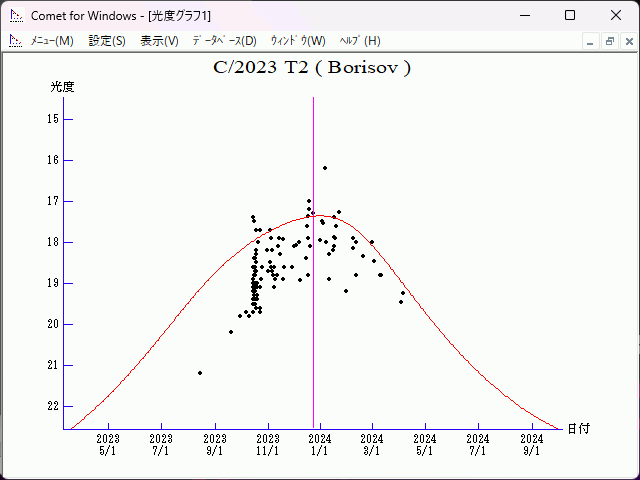Maximize the Comet for Windows window
The height and width of the screenshot is (480, 640).
point(570,16)
